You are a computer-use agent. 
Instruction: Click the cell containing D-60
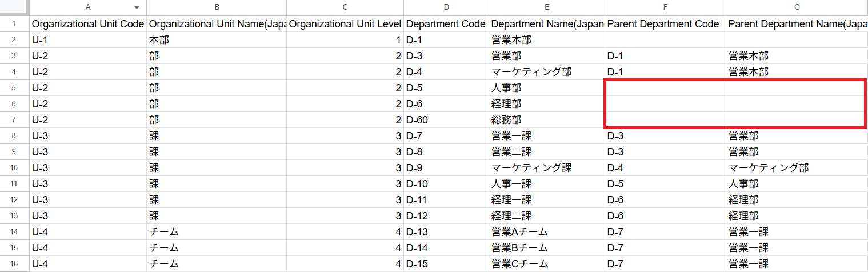(x=446, y=120)
